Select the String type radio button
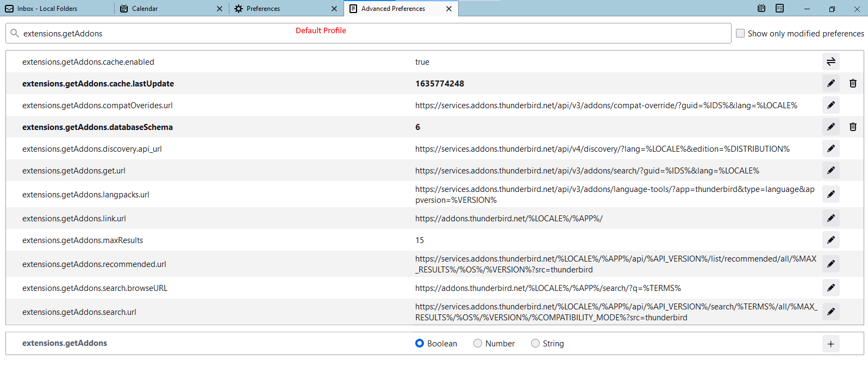This screenshot has width=868, height=391. 535,343
